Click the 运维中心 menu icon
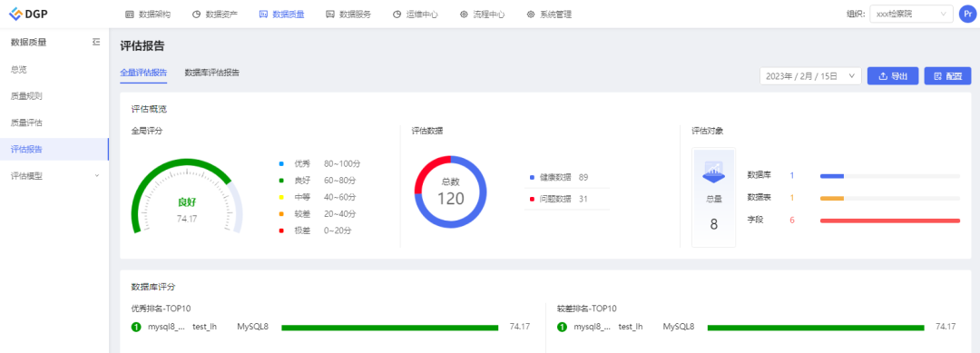 [x=397, y=15]
